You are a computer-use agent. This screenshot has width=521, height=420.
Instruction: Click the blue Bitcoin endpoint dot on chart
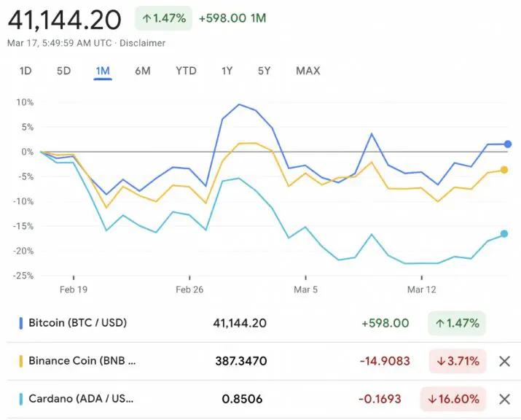[x=508, y=144]
